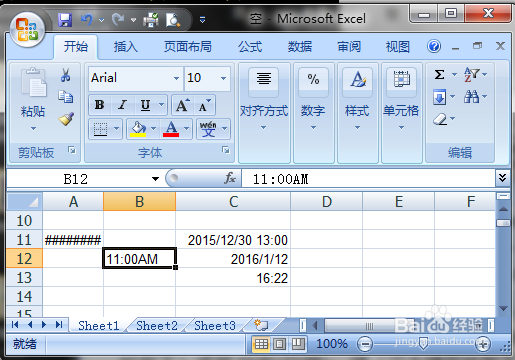Open the 插入 ribbon tab
This screenshot has width=515, height=360.
pos(125,46)
